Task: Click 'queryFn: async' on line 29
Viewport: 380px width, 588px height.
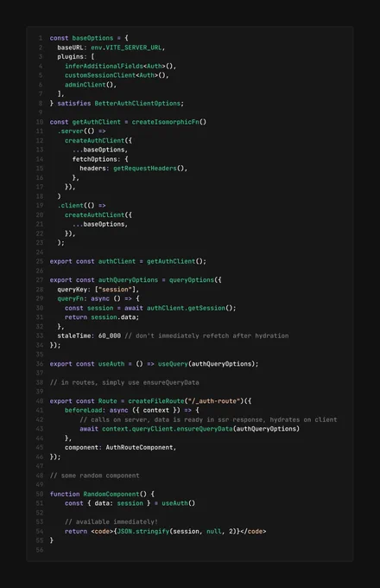Action: (x=83, y=299)
